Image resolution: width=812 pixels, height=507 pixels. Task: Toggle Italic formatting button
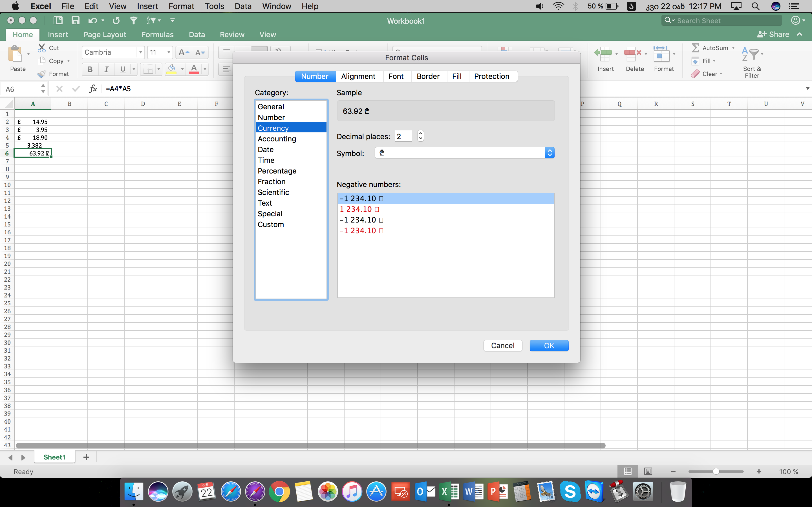tap(106, 69)
